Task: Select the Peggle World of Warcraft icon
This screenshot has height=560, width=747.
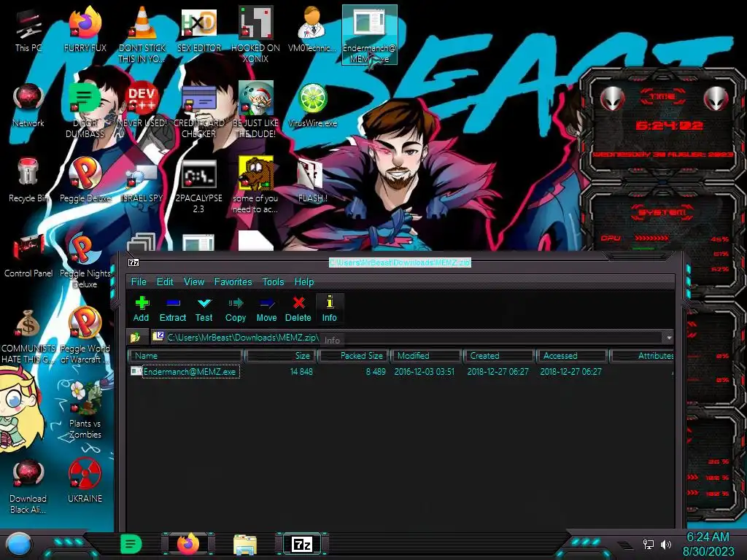Action: (85, 336)
